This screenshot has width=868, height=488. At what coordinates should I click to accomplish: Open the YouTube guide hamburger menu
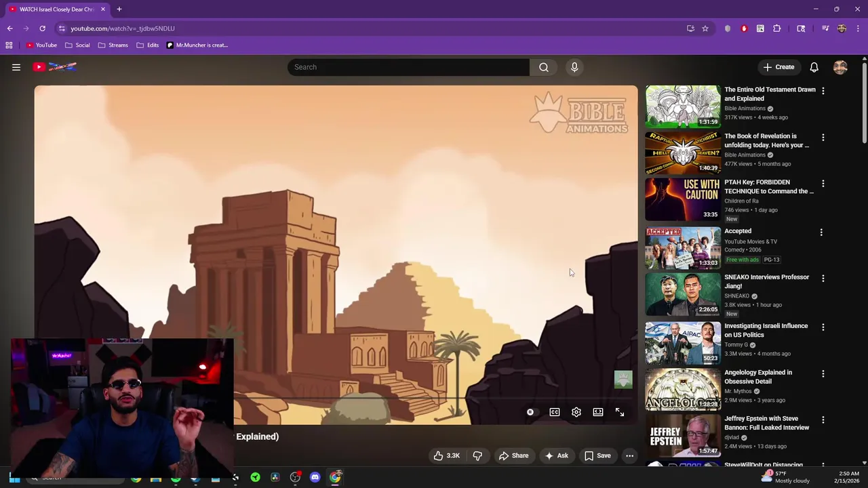16,67
